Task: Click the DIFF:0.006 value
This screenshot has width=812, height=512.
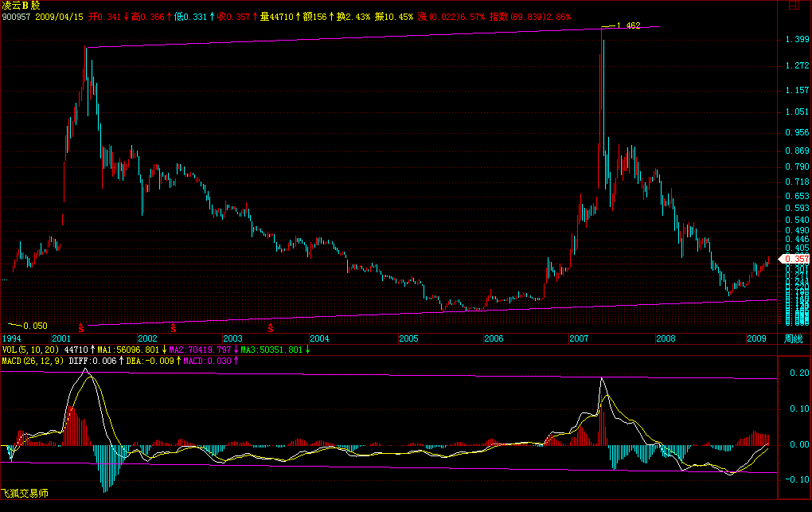Action: point(92,361)
